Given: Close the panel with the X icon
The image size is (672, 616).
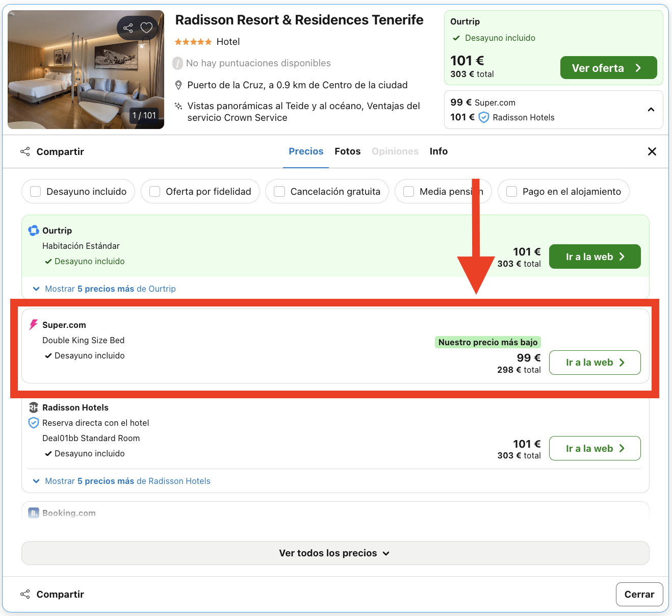Looking at the screenshot, I should pyautogui.click(x=652, y=151).
